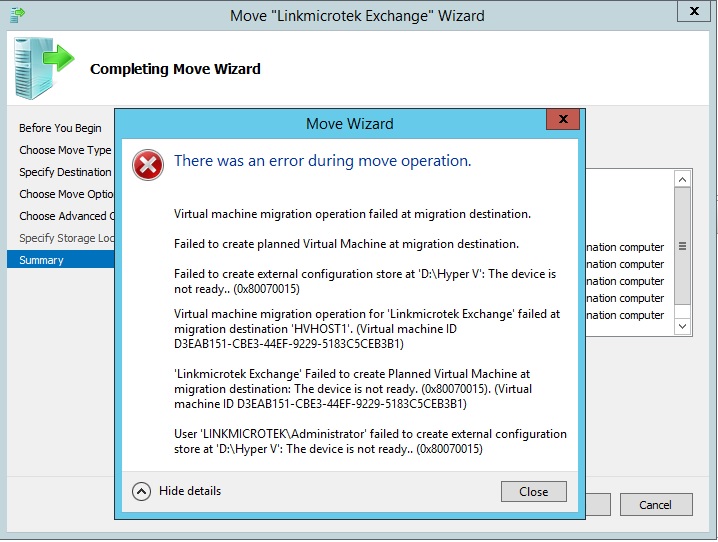Open the Choose Move Options step
The width and height of the screenshot is (718, 542).
tap(66, 194)
